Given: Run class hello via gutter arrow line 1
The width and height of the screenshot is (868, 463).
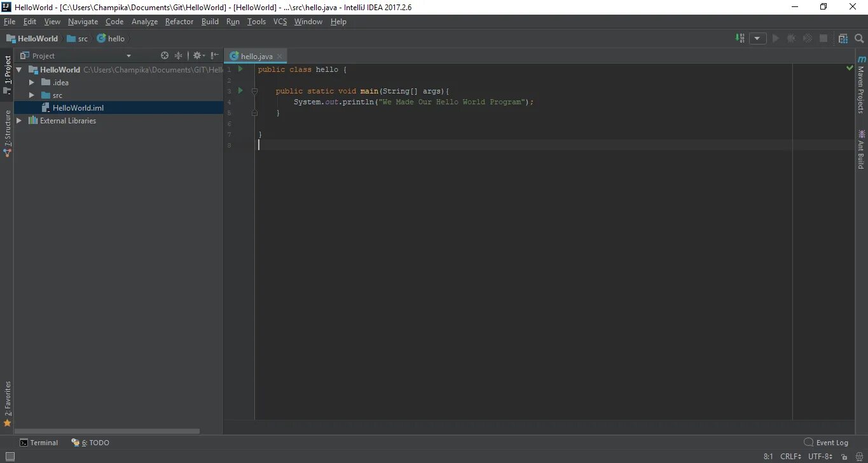Looking at the screenshot, I should coord(240,69).
